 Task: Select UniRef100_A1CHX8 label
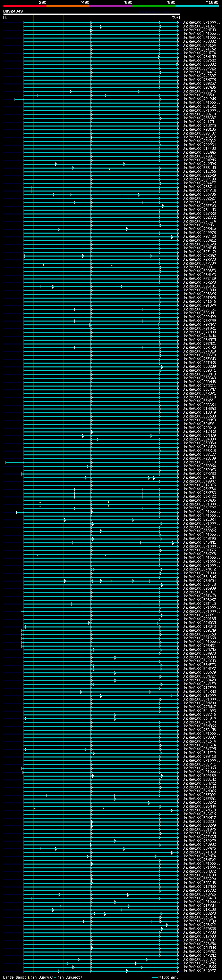tap(199, 431)
